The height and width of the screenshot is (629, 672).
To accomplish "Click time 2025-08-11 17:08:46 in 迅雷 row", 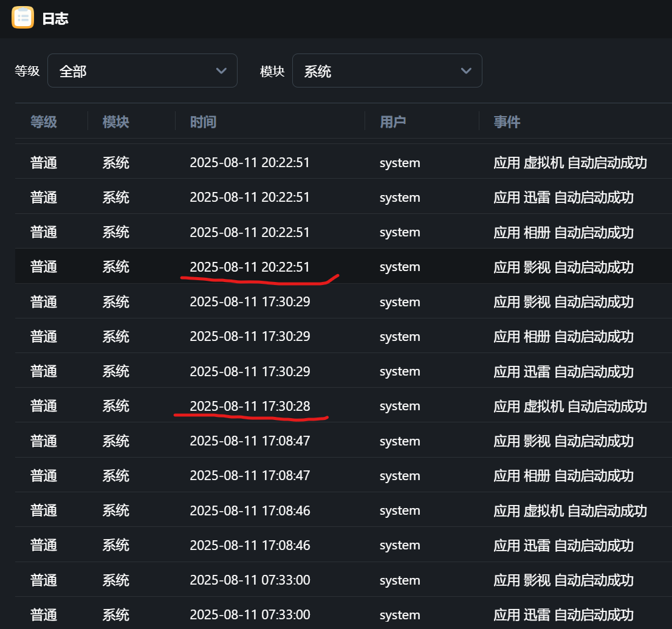I will pos(250,545).
